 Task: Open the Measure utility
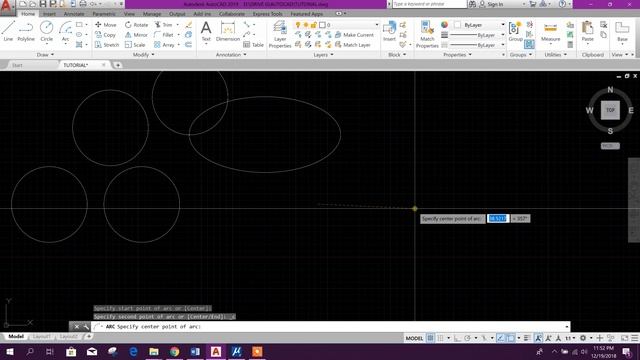(550, 31)
